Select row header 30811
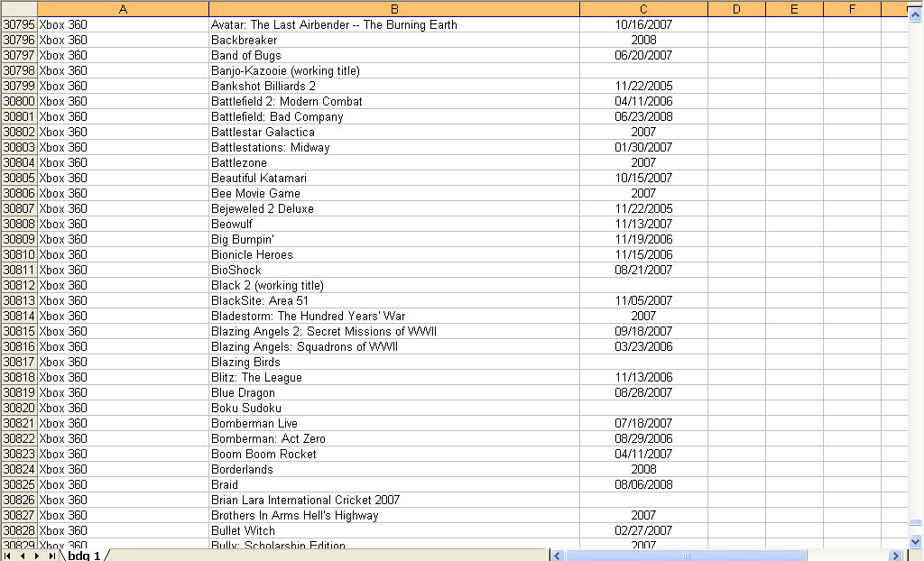 19,270
